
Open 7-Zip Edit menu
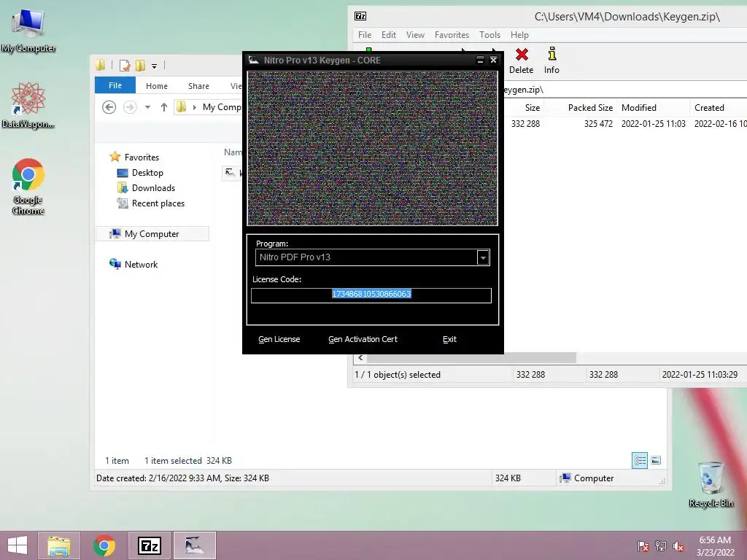pos(389,35)
